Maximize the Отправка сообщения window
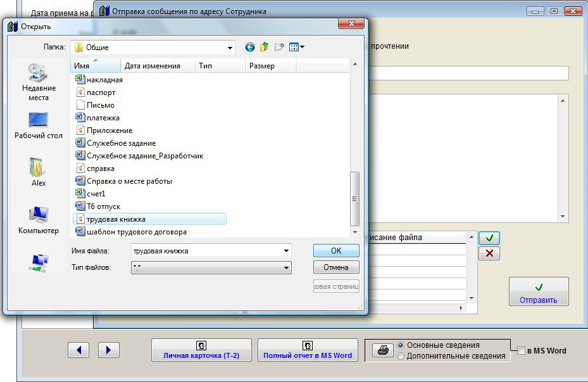This screenshot has width=588, height=382. [554, 11]
